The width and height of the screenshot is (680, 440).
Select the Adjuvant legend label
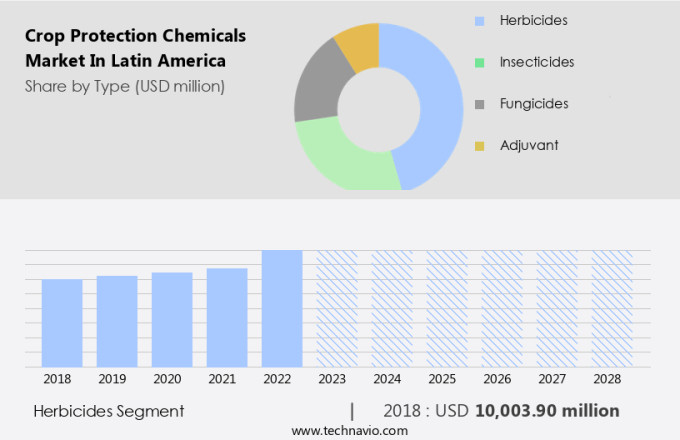coord(529,146)
